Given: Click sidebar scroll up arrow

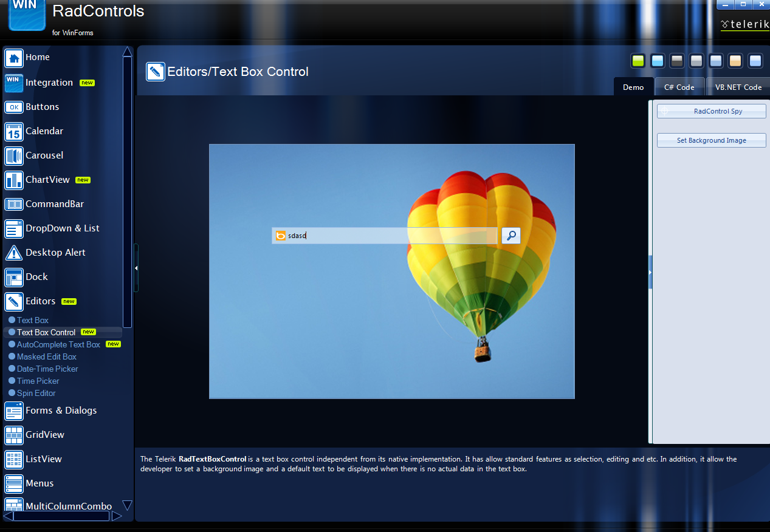Looking at the screenshot, I should coord(127,52).
